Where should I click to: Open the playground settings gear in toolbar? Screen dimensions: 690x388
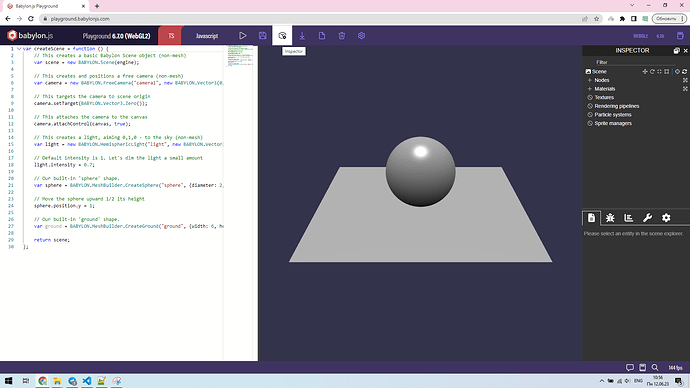coord(361,36)
